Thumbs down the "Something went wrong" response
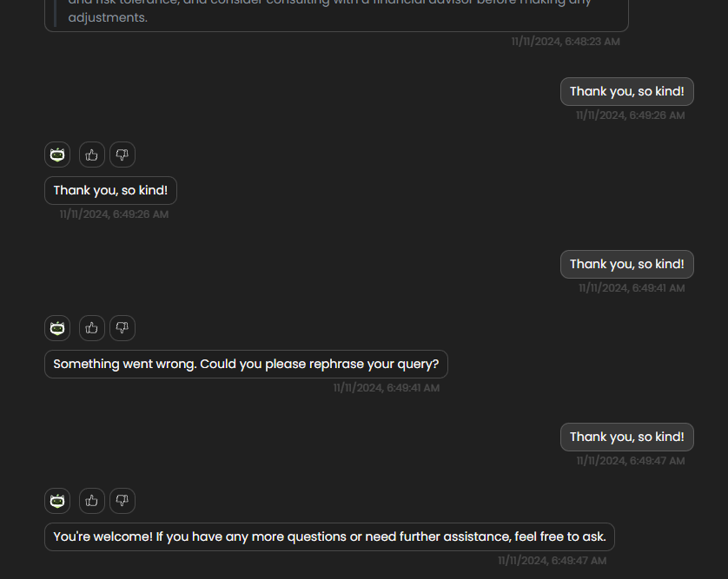This screenshot has width=728, height=579. pyautogui.click(x=122, y=328)
